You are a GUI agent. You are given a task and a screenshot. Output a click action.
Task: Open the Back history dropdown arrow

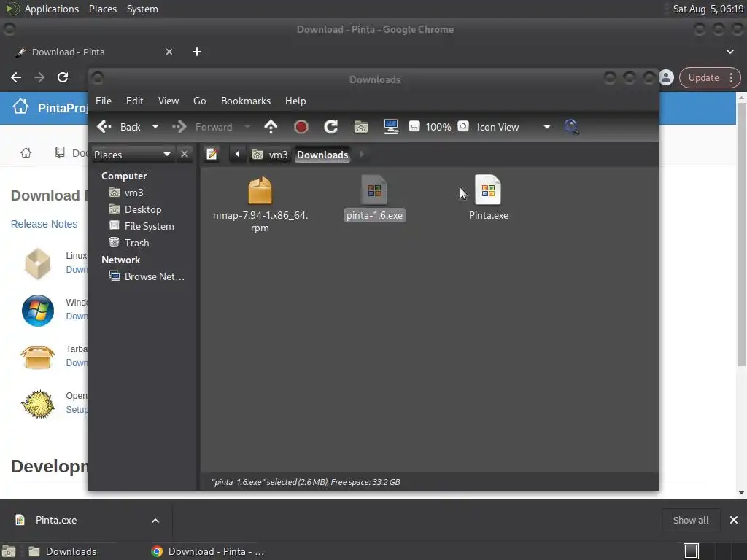155,127
